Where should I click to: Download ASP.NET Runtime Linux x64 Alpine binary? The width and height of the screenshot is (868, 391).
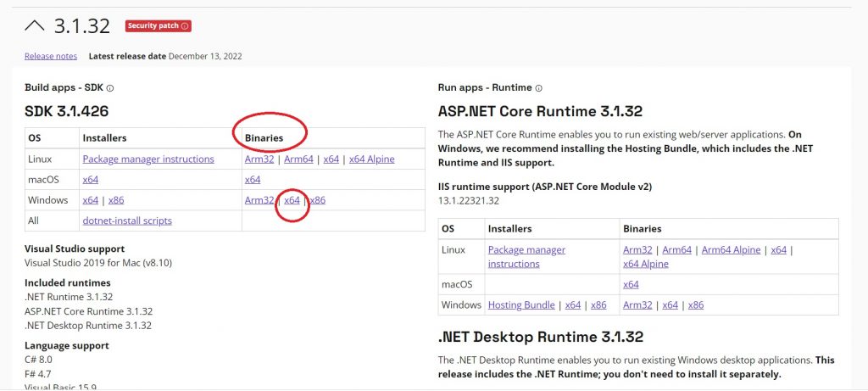click(646, 264)
